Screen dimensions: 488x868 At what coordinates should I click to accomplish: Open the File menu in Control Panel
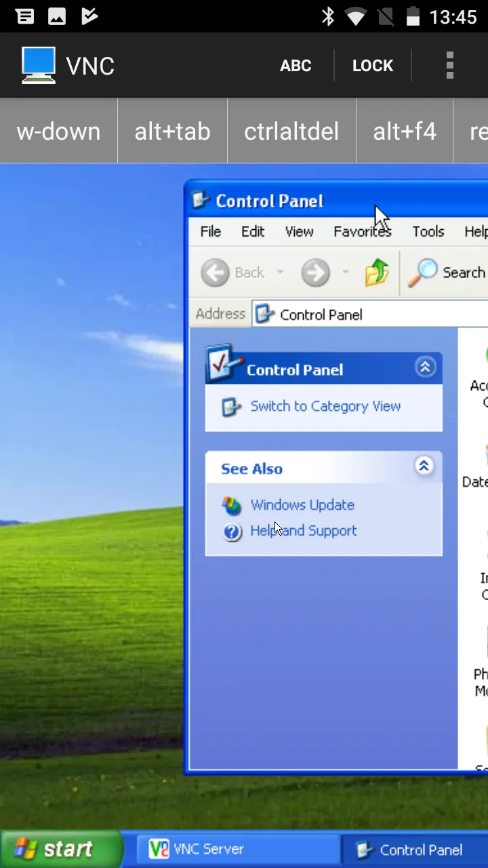210,232
